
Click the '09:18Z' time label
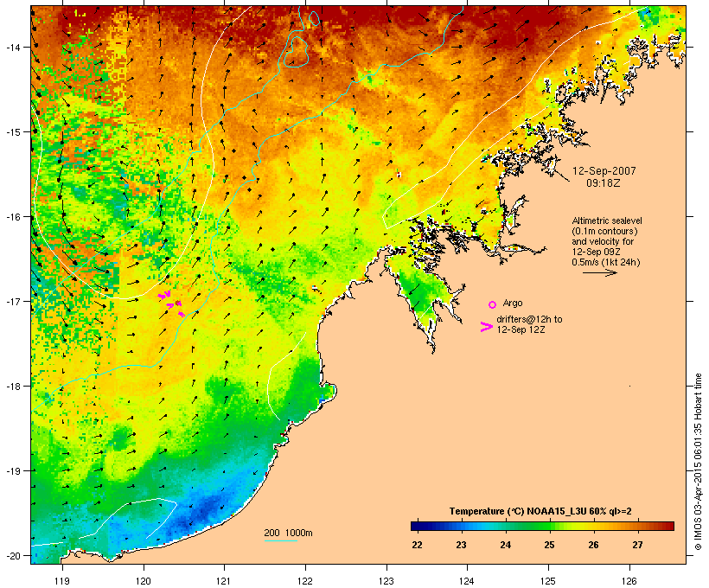pyautogui.click(x=604, y=183)
